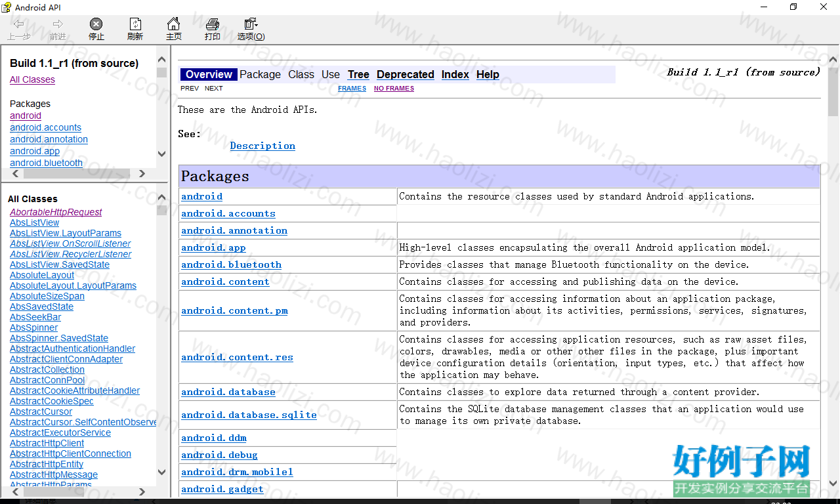Viewport: 840px width, 504px height.
Task: Stop loading with the 停止 button
Action: click(x=96, y=30)
